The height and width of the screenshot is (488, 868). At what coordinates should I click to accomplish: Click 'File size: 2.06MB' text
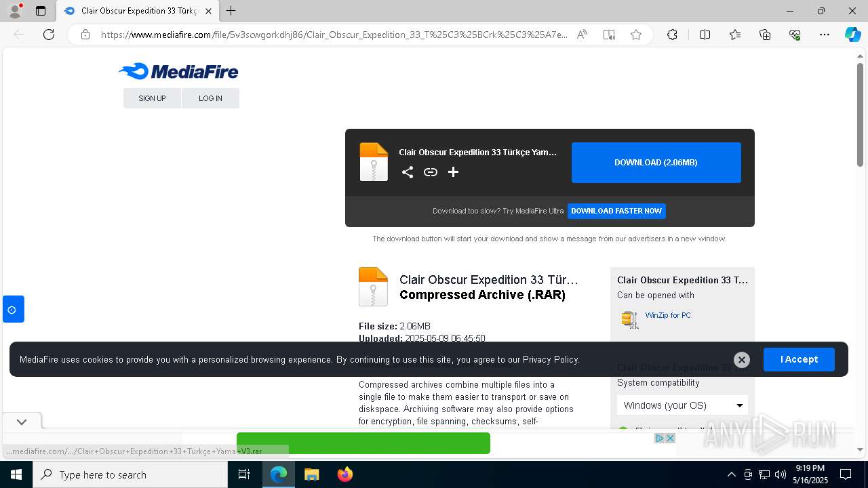coord(395,326)
